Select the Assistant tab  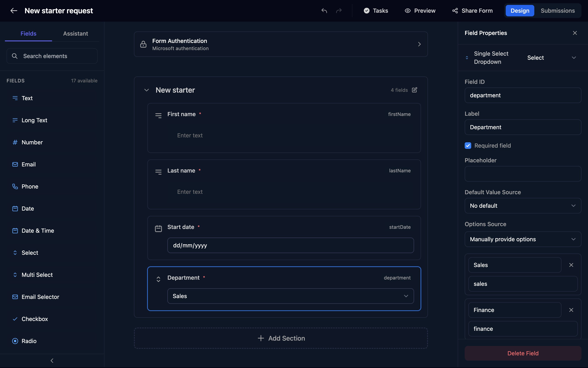[x=76, y=34]
